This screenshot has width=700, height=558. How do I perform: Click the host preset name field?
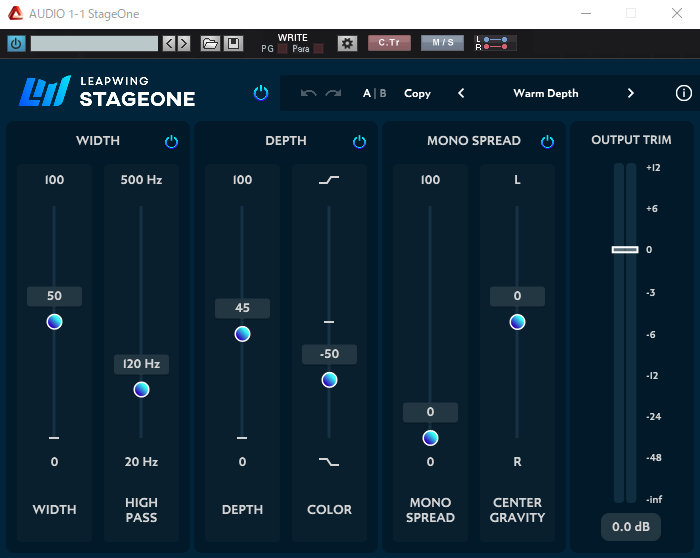[94, 43]
